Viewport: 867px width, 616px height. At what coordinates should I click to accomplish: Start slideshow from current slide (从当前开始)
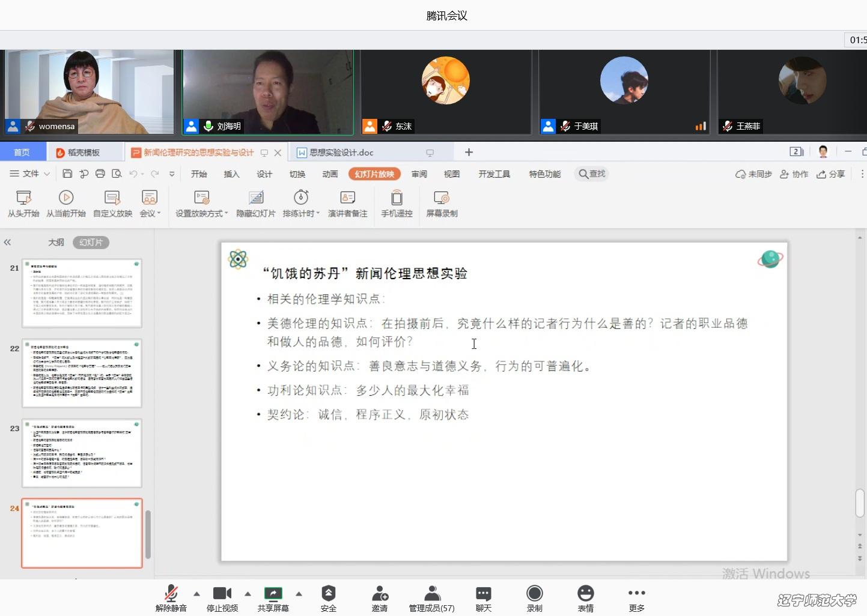tap(66, 198)
